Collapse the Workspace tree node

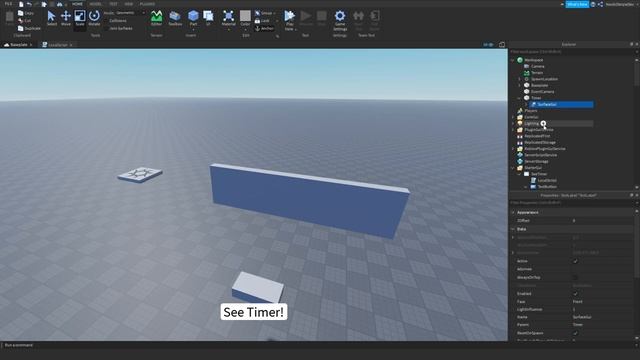tap(513, 60)
